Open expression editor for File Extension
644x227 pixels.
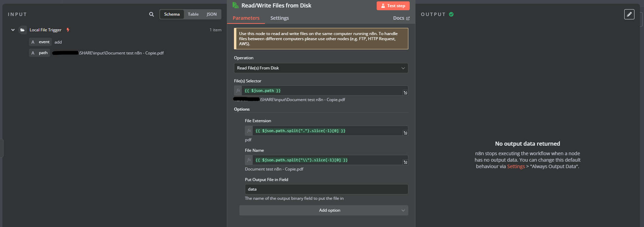click(405, 133)
